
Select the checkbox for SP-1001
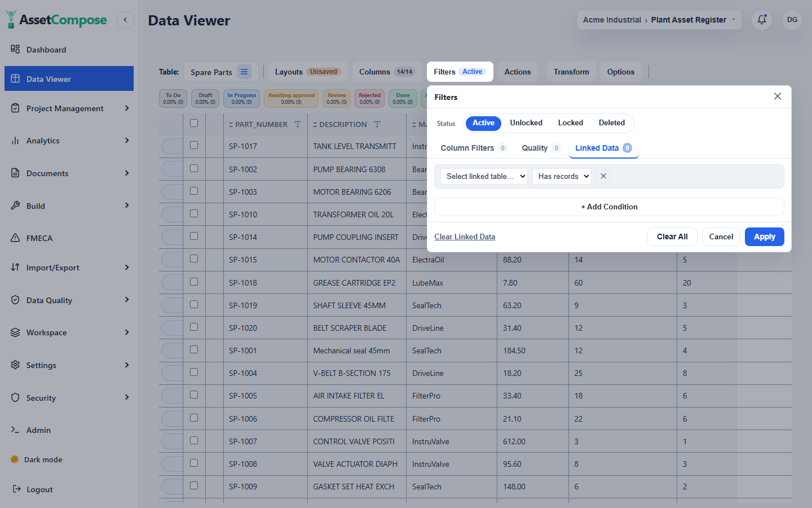click(x=194, y=349)
